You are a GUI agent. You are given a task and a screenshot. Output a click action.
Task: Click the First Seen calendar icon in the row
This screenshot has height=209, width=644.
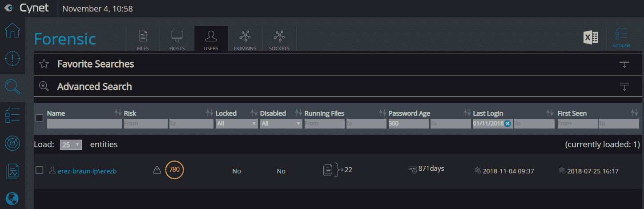(x=563, y=171)
